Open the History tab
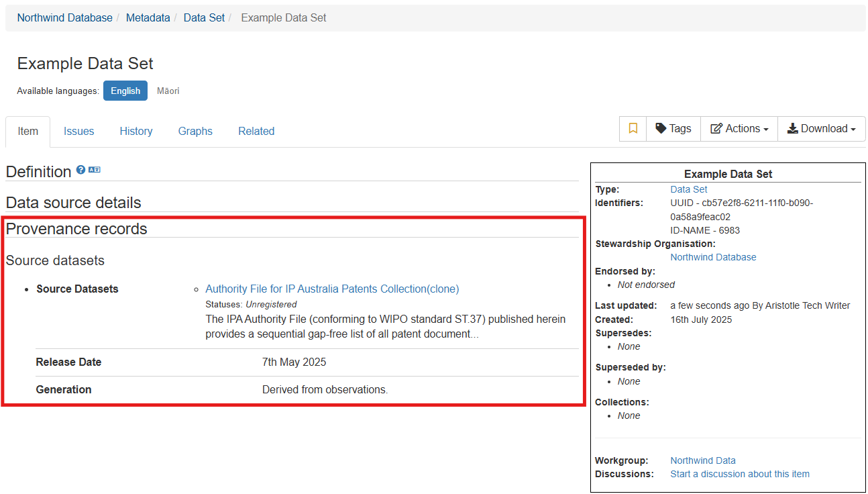 pos(136,132)
